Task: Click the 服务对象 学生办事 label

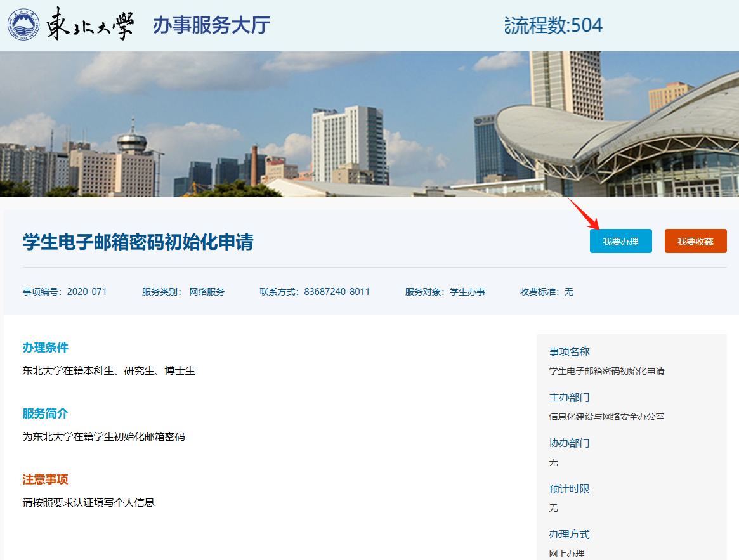Action: pos(445,292)
